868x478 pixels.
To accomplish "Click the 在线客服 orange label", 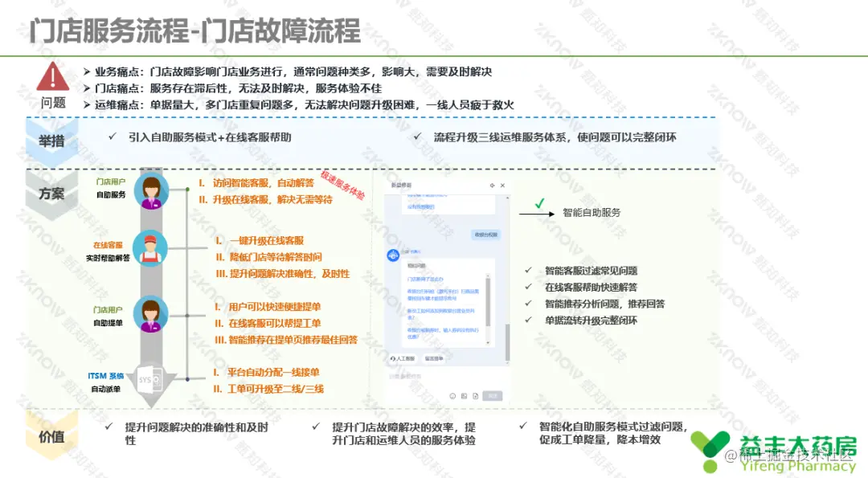I will 108,244.
